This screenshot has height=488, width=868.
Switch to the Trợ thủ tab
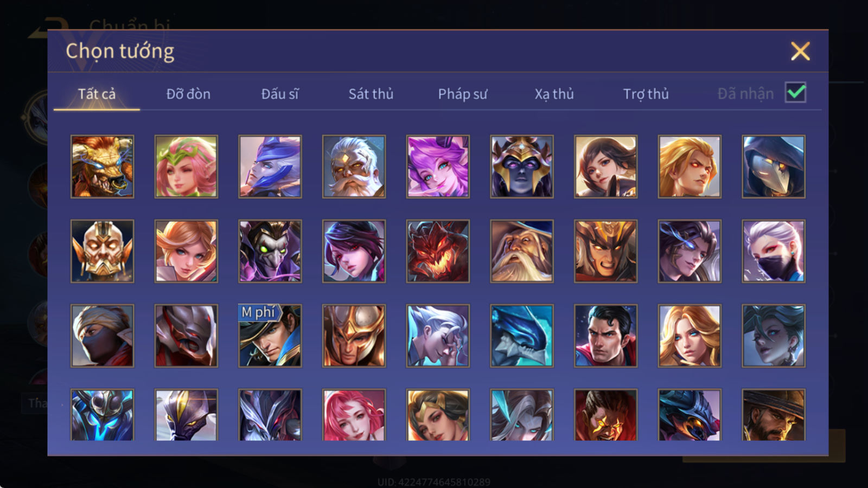click(x=646, y=94)
